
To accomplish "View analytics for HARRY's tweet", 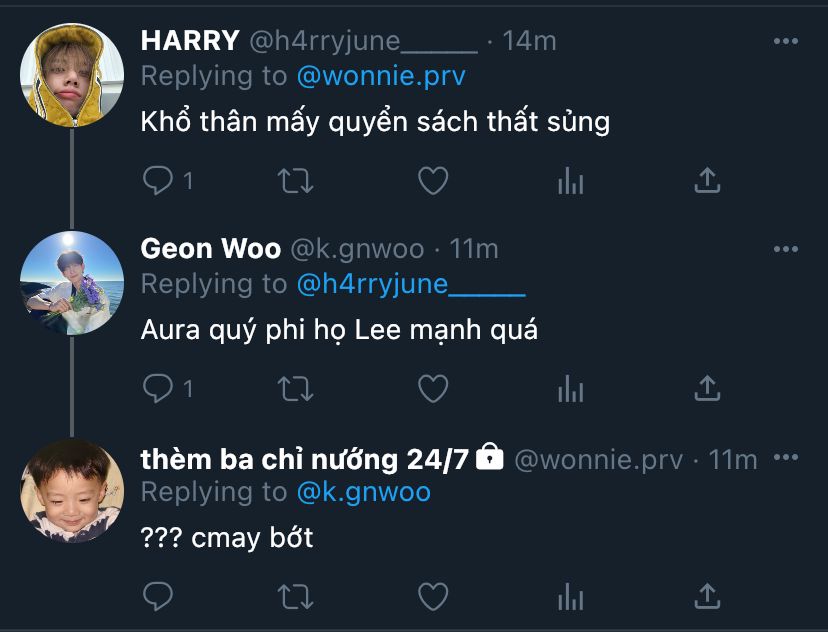I will pos(570,181).
